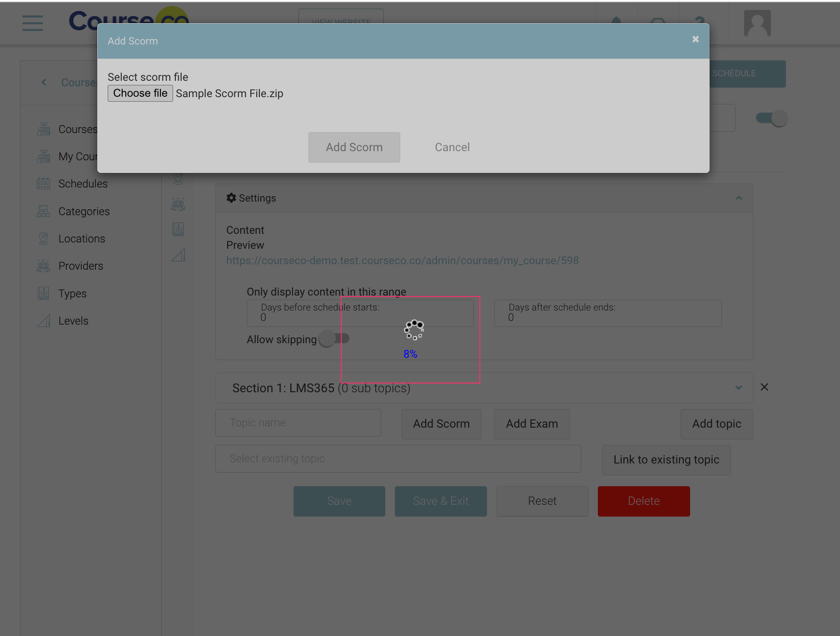Close the Add Scorm dialog
This screenshot has width=840, height=636.
coord(695,39)
